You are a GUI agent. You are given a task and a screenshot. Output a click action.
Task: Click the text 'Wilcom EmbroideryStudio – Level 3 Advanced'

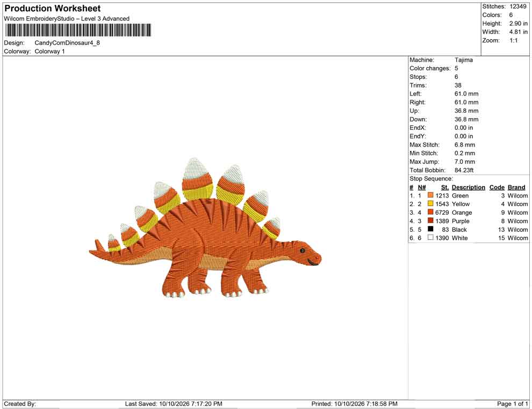pyautogui.click(x=67, y=19)
